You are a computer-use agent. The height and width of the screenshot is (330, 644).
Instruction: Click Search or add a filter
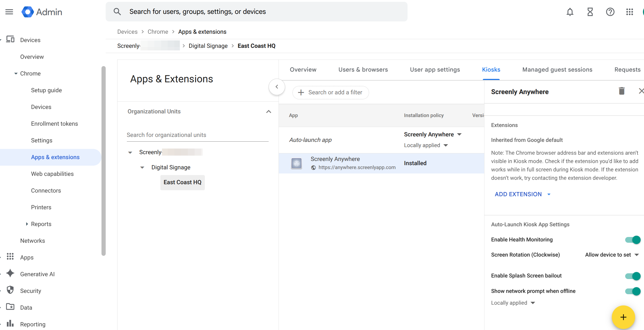point(331,92)
